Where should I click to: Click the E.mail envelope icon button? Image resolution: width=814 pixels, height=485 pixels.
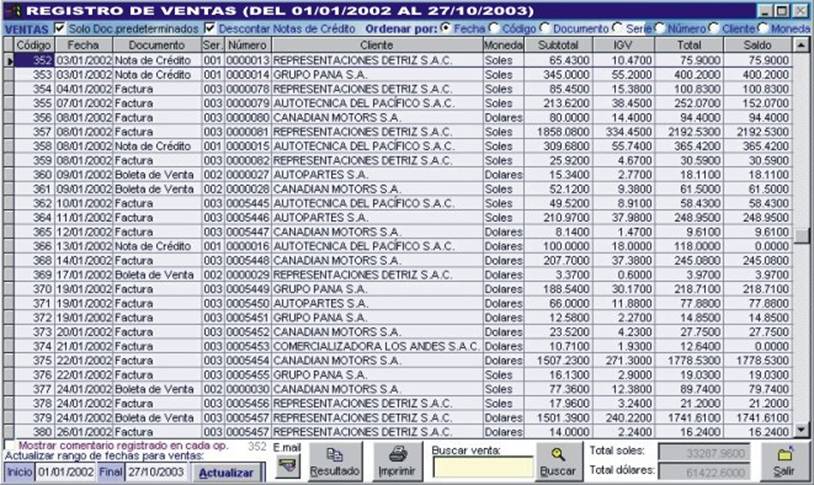coord(288,466)
